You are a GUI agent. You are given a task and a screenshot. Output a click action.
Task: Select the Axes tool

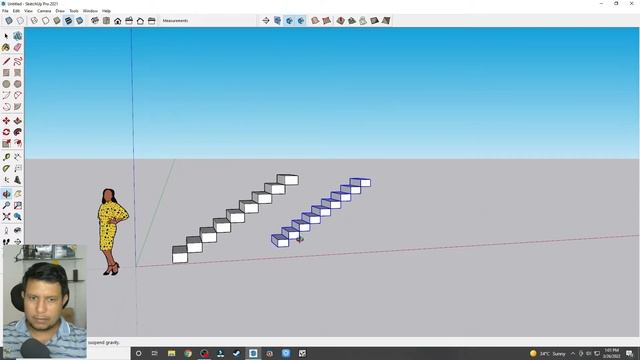(x=6, y=180)
